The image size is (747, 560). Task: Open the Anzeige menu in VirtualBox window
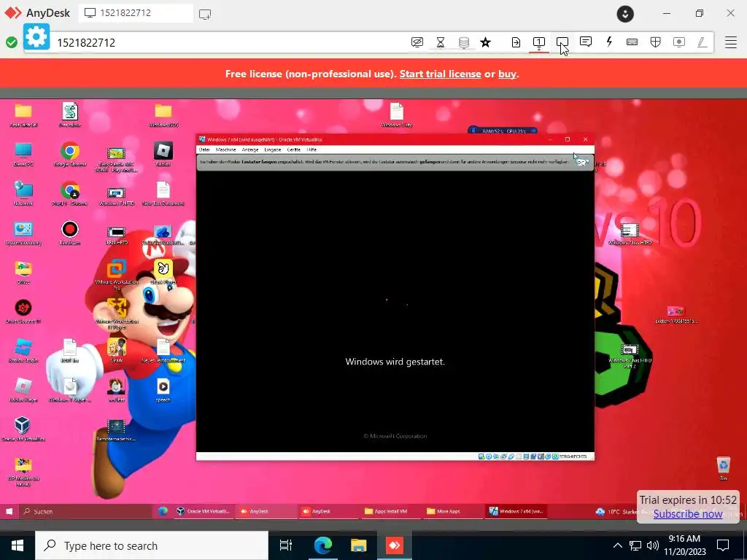pyautogui.click(x=250, y=149)
